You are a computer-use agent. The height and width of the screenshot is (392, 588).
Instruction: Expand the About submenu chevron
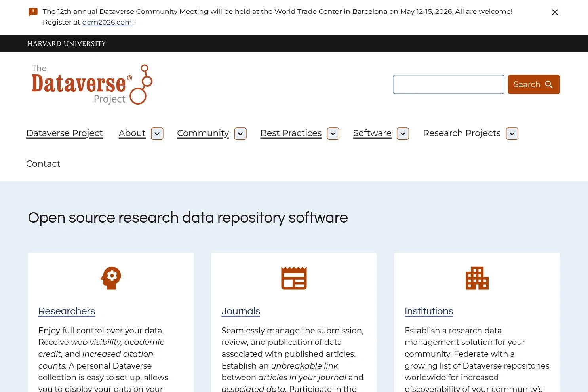157,134
